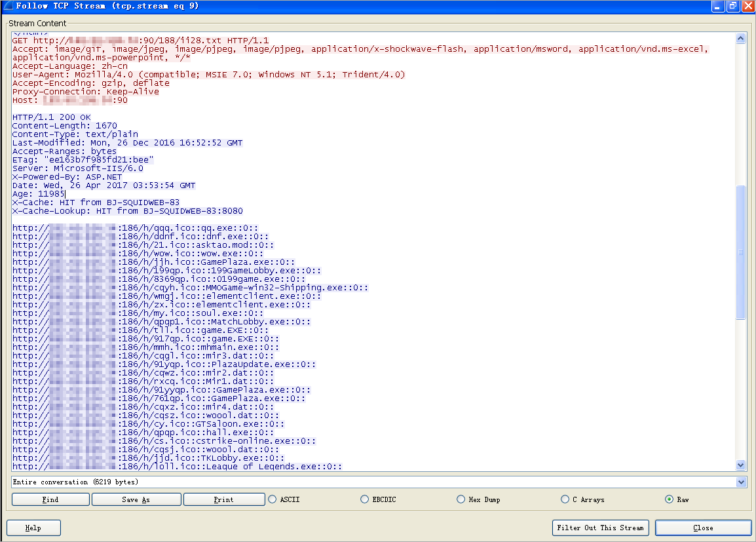Viewport: 756px width, 542px height.
Task: Open the Entire conversation dropdown
Action: (741, 482)
